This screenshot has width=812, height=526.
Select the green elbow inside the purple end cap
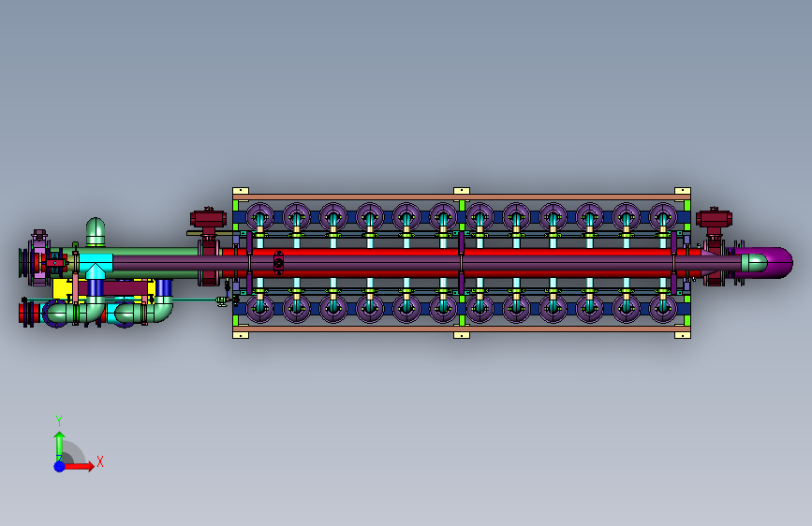click(x=754, y=263)
